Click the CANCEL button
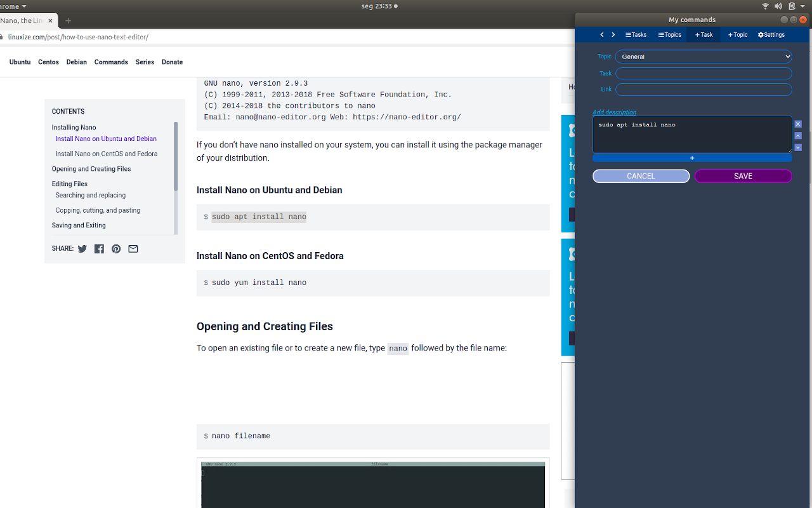The image size is (812, 508). tap(641, 176)
